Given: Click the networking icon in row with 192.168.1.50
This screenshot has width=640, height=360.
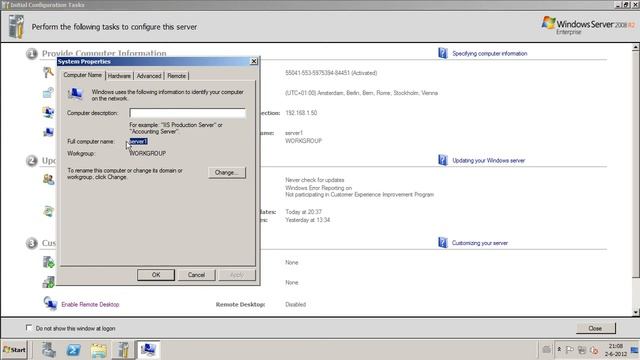Looking at the screenshot, I should 49,112.
